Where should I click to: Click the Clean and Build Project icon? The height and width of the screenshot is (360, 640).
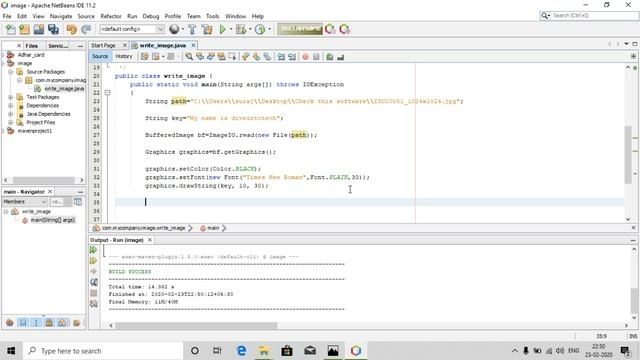[207, 29]
